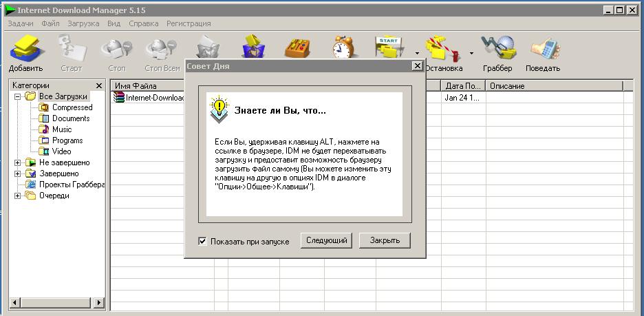Open the Справка menu
The height and width of the screenshot is (316, 644).
coord(143,23)
